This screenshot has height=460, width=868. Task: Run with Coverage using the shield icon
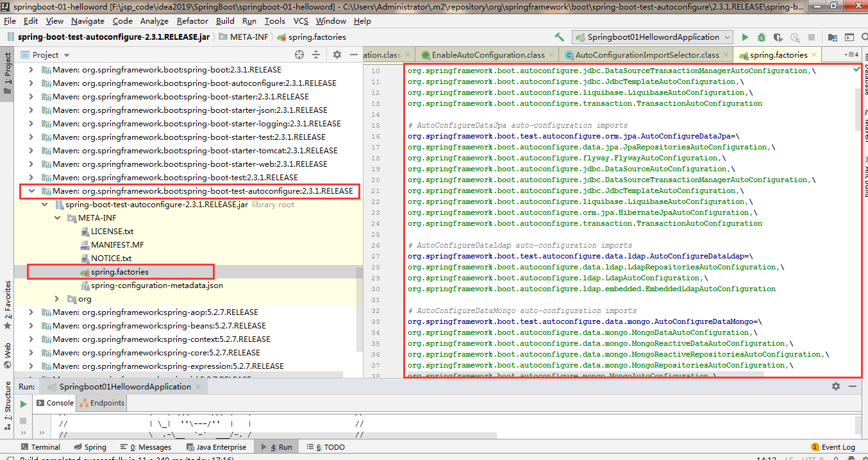tap(778, 37)
